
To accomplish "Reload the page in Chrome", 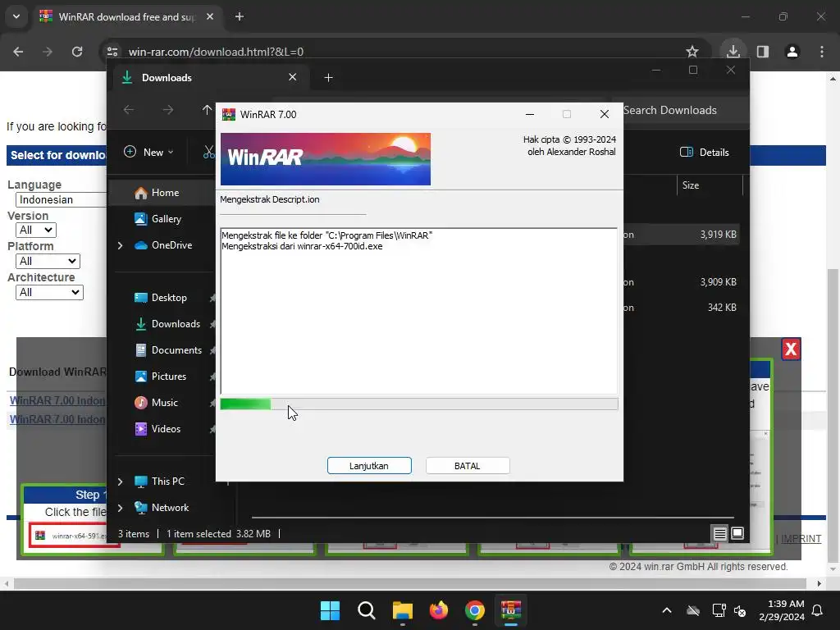I will pos(77,52).
